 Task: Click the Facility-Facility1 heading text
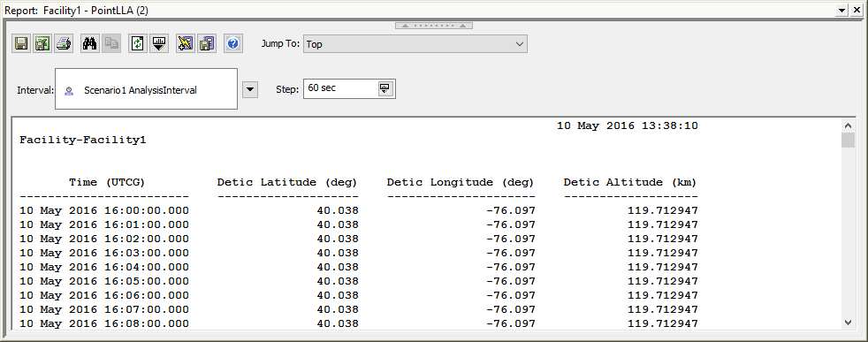pyautogui.click(x=82, y=140)
